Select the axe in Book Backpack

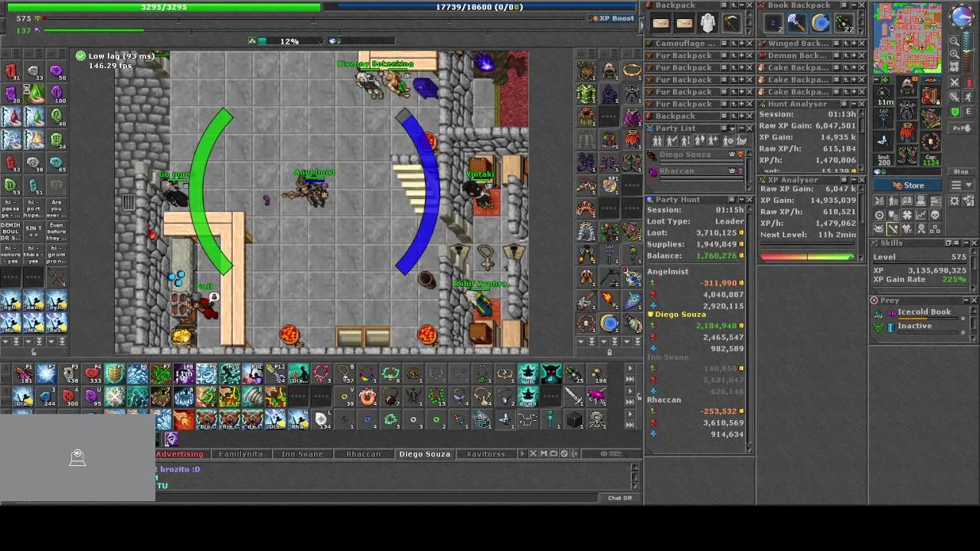(x=796, y=23)
